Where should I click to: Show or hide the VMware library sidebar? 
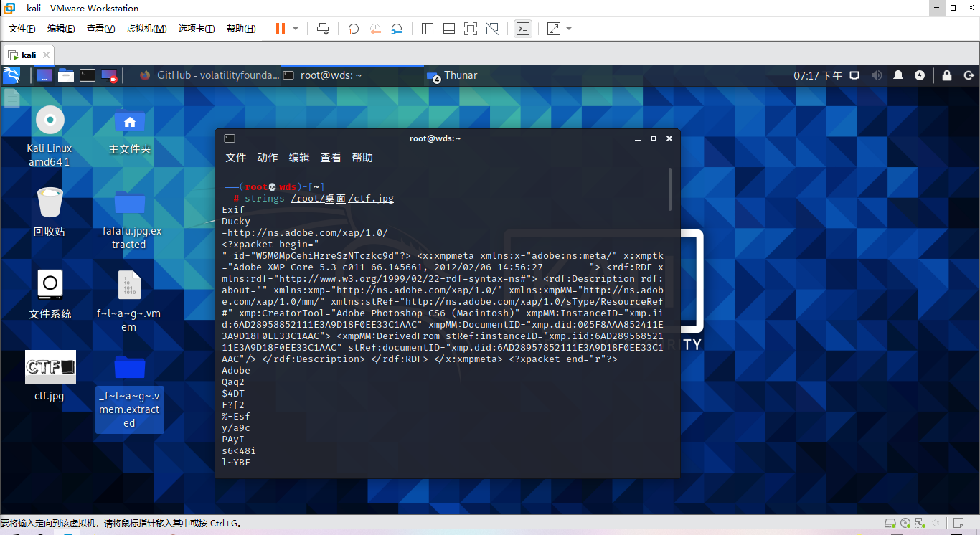coord(428,29)
